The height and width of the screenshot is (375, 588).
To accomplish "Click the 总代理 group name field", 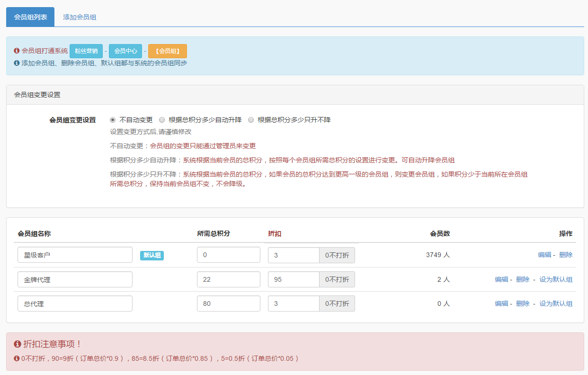I will [x=75, y=304].
